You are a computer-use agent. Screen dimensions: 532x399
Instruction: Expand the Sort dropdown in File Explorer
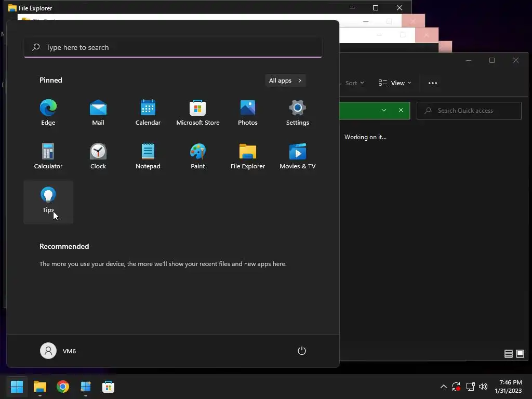click(x=353, y=83)
